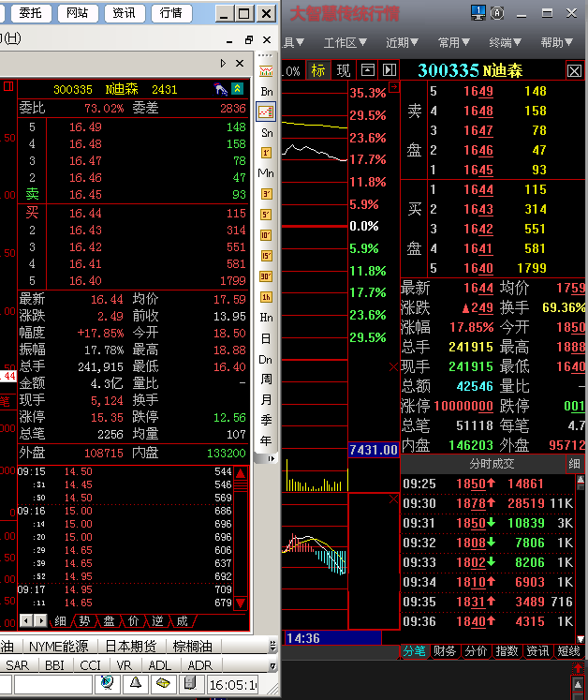The image size is (588, 700).
Task: Switch to 3-minute period icon
Action: (x=266, y=194)
